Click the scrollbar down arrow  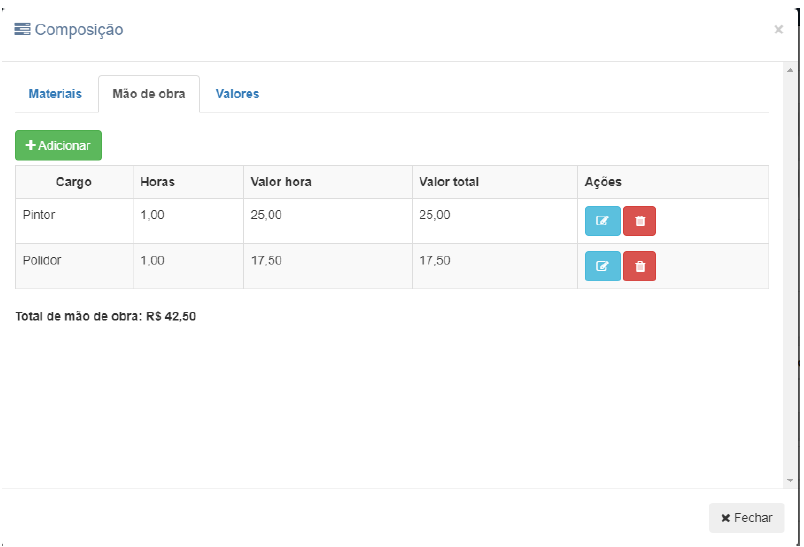click(790, 481)
